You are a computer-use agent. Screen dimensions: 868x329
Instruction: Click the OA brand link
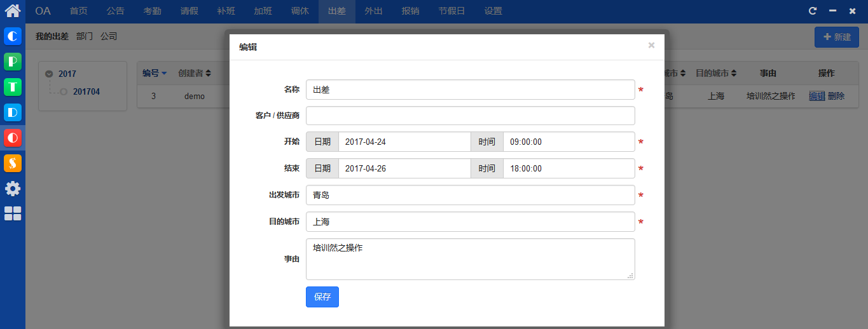(x=43, y=11)
